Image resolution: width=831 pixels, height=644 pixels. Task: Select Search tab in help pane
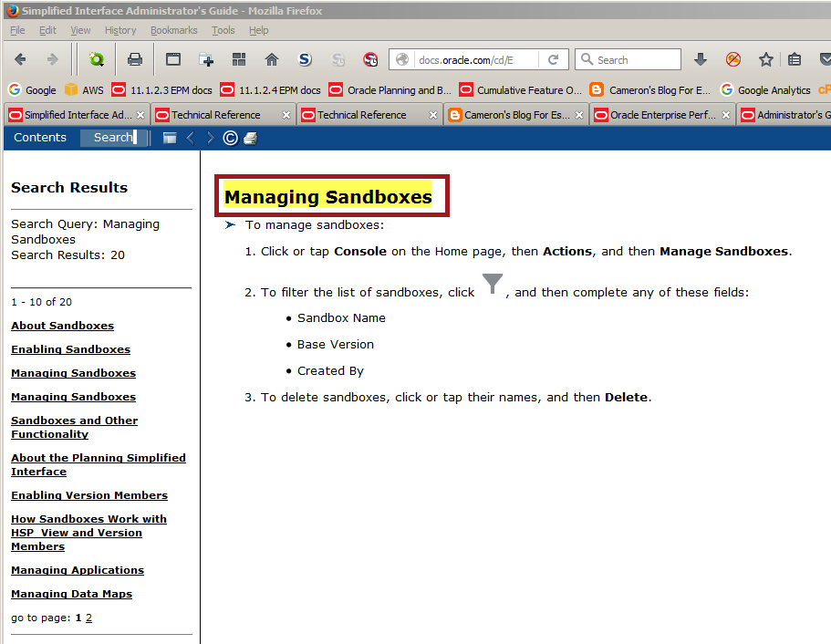tap(113, 138)
